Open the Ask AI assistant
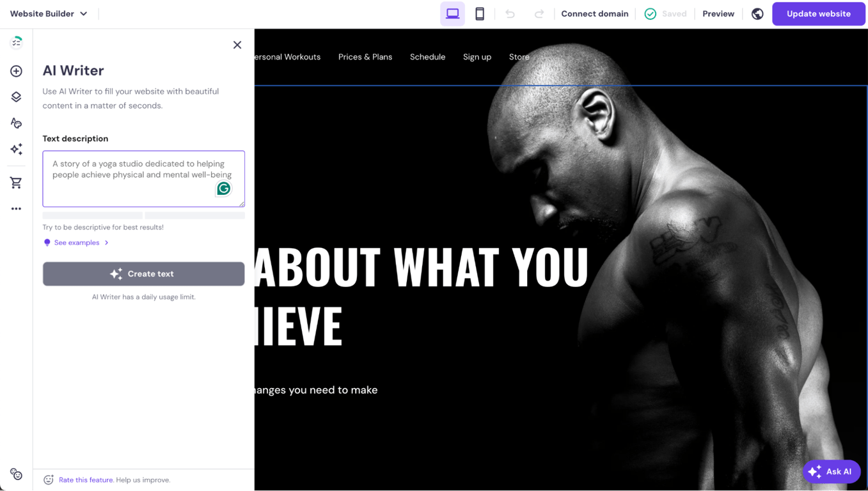The image size is (868, 491). click(832, 471)
